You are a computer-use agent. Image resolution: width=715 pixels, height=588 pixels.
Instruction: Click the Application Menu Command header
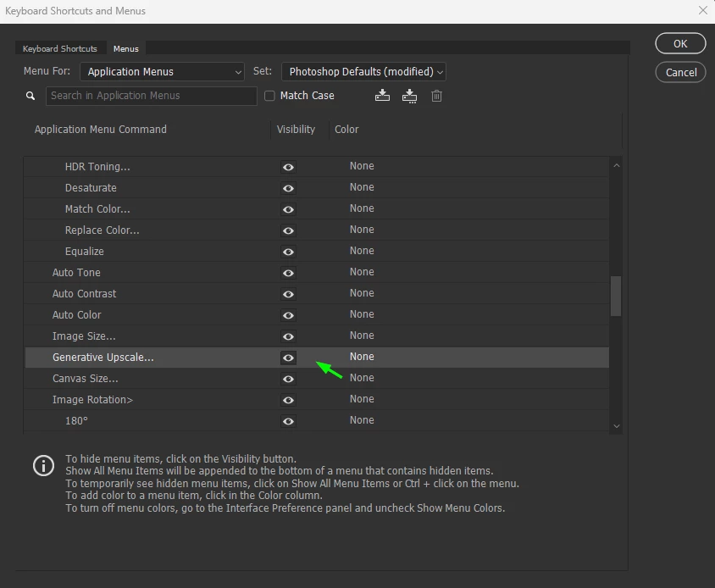(x=101, y=130)
